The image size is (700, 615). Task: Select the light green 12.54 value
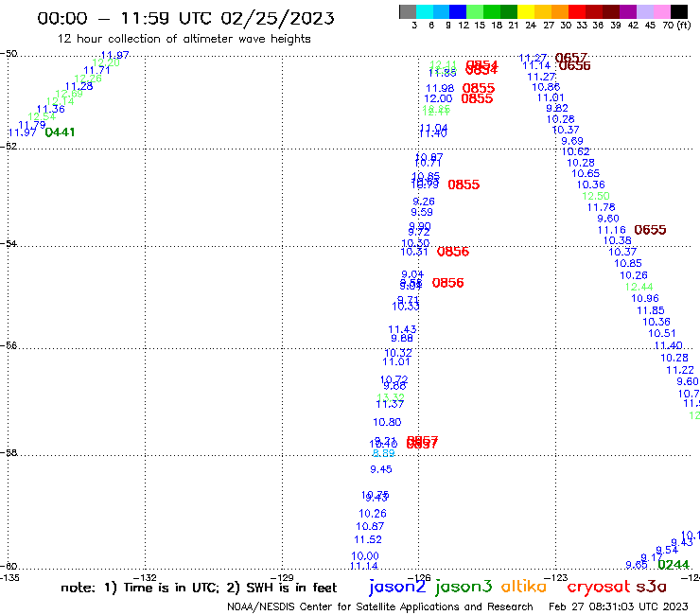pyautogui.click(x=42, y=117)
